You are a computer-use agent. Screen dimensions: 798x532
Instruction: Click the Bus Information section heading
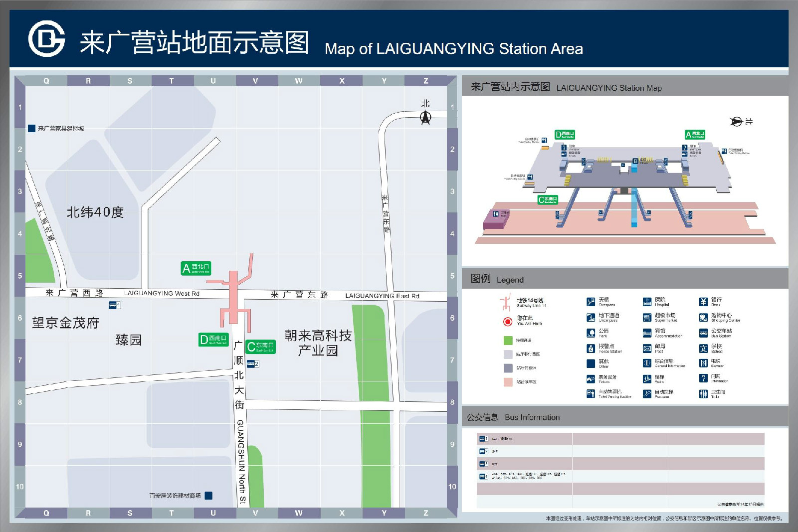click(513, 417)
